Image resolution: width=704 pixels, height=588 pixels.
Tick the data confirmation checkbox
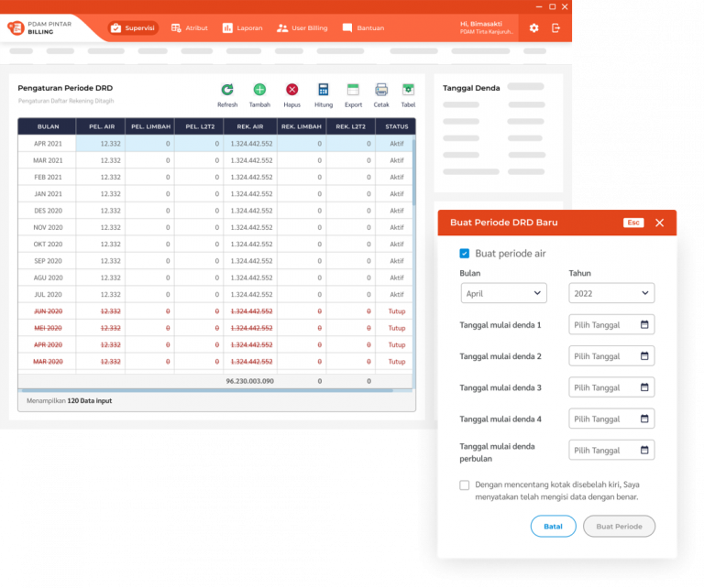point(465,485)
